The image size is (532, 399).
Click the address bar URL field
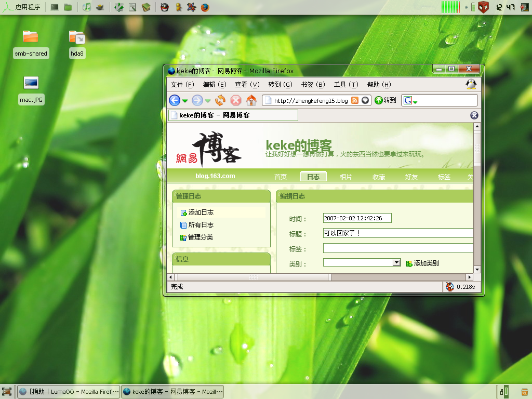311,100
